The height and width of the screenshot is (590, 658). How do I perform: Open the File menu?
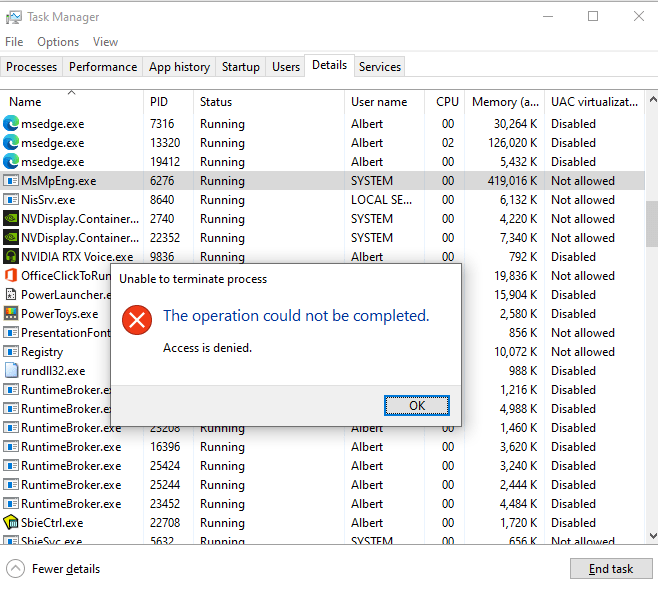click(x=14, y=42)
